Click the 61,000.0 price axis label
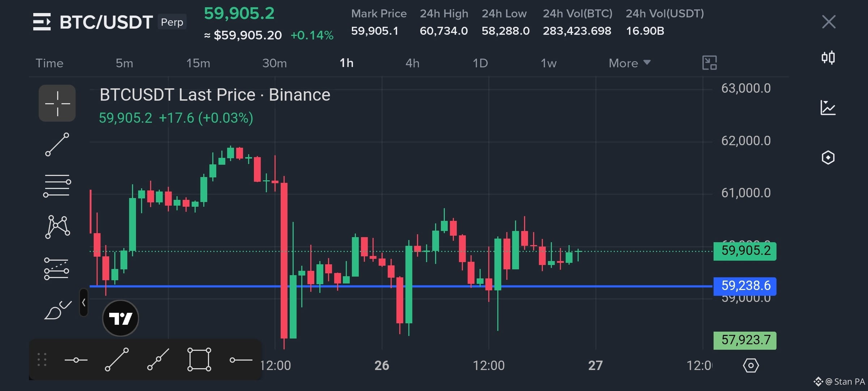 (x=746, y=193)
